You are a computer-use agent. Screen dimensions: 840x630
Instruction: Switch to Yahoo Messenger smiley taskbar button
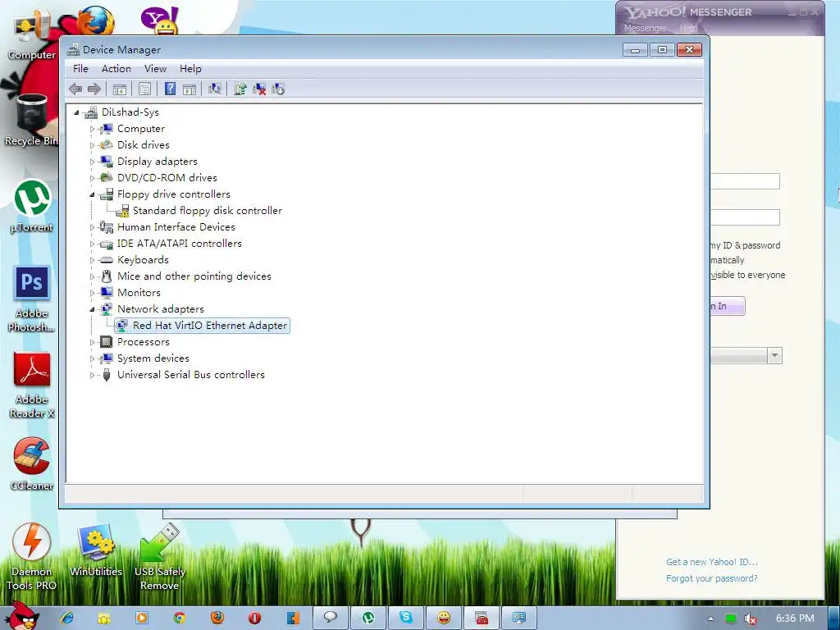444,618
